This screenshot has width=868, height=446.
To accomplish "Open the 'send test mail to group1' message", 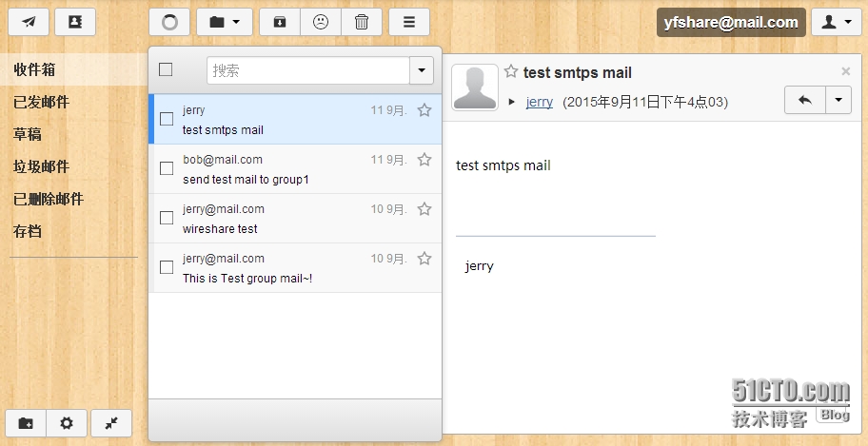I will tap(296, 168).
